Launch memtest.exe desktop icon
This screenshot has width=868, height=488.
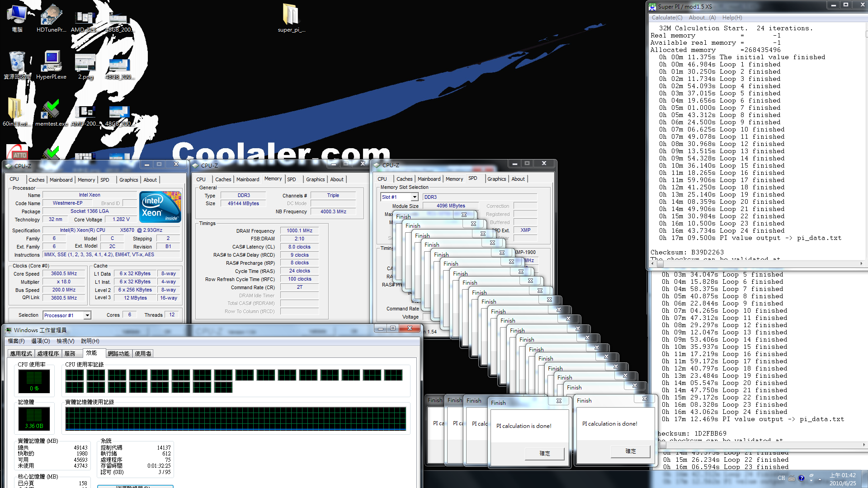click(51, 112)
